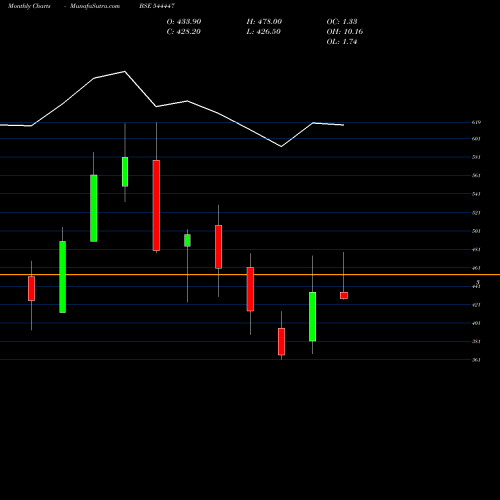This screenshot has width=500, height=500.
Task: Click the 481 price axis label
Action: [x=476, y=249]
